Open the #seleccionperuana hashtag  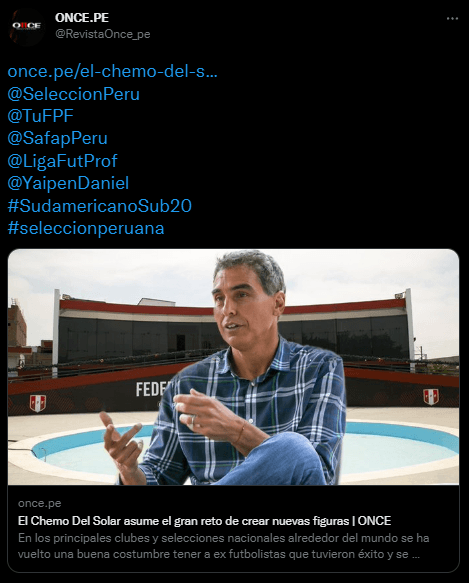point(86,228)
